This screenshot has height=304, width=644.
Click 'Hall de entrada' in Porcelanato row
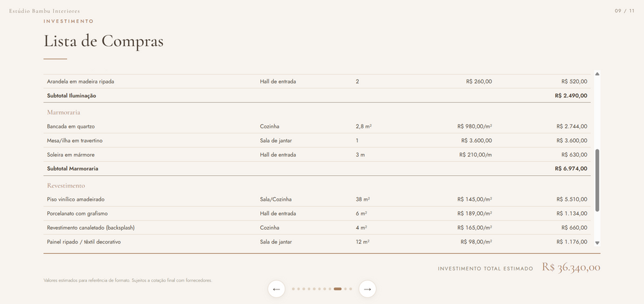(277, 213)
